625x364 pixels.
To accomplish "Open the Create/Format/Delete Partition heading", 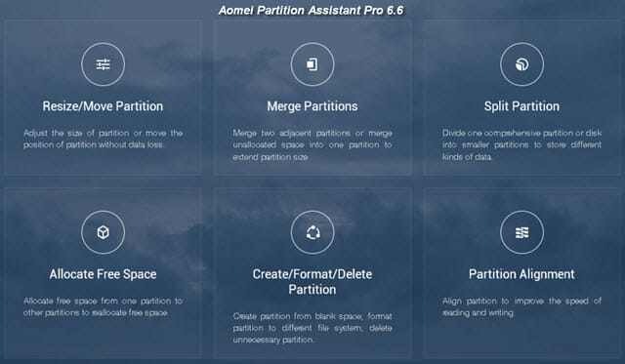I will (312, 282).
